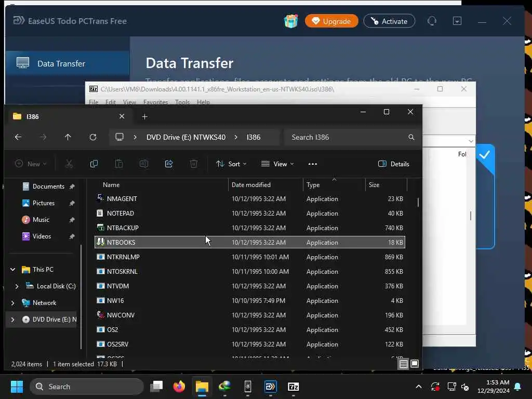Open the Favorites menu in 7-Zip
This screenshot has width=532, height=399.
click(x=155, y=102)
